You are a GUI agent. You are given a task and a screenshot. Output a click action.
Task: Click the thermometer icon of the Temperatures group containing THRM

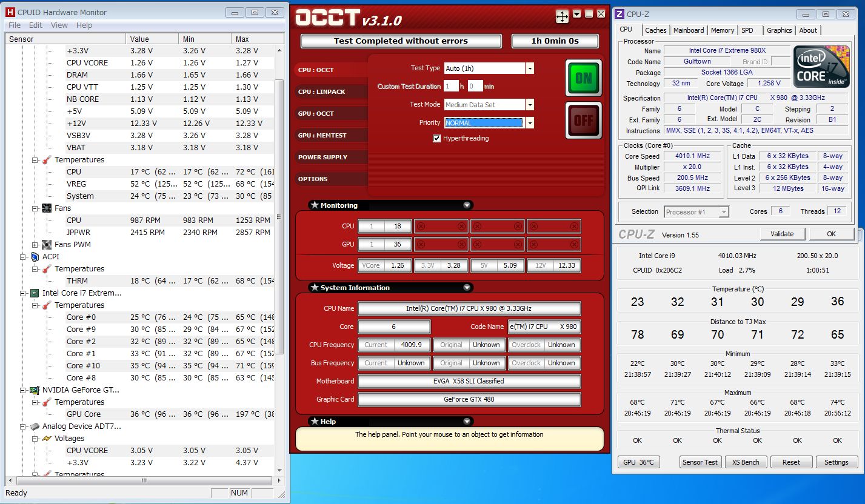(x=46, y=269)
